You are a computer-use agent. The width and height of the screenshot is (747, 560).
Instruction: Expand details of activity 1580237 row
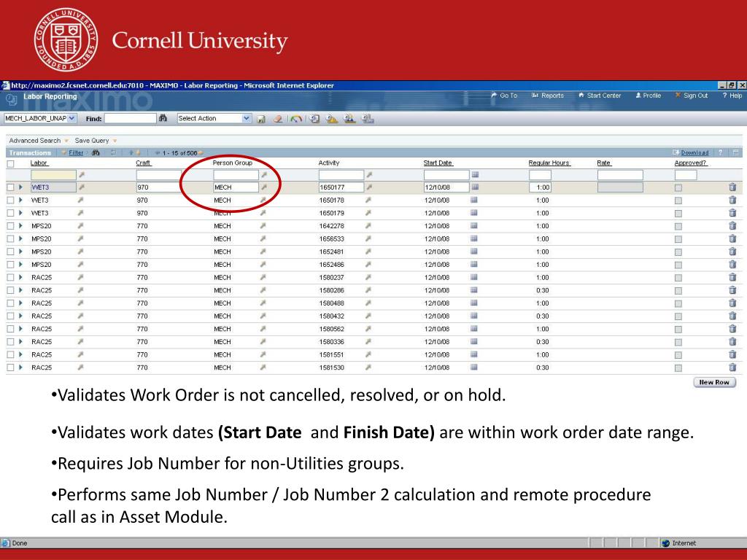pyautogui.click(x=20, y=277)
